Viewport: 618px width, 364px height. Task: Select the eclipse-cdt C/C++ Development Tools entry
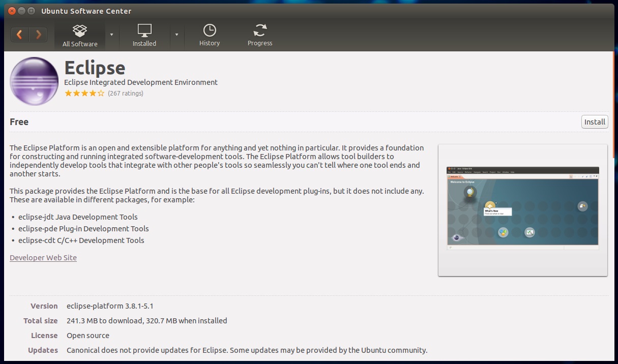pyautogui.click(x=81, y=240)
